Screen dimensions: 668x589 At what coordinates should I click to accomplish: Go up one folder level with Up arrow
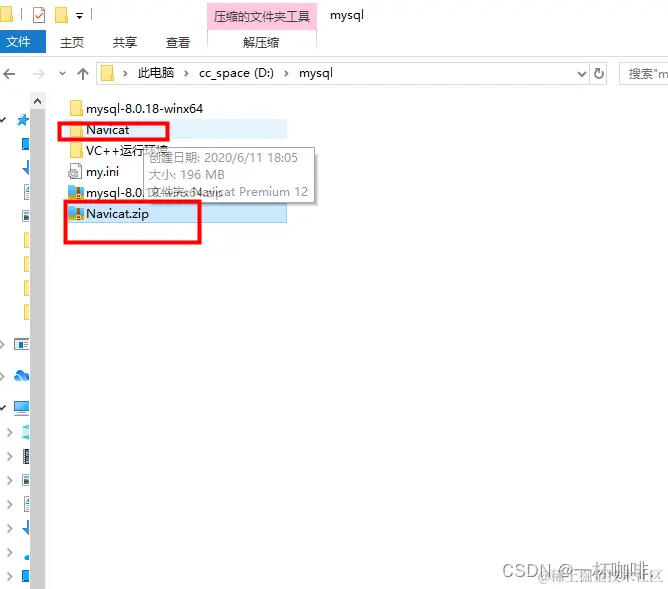83,74
